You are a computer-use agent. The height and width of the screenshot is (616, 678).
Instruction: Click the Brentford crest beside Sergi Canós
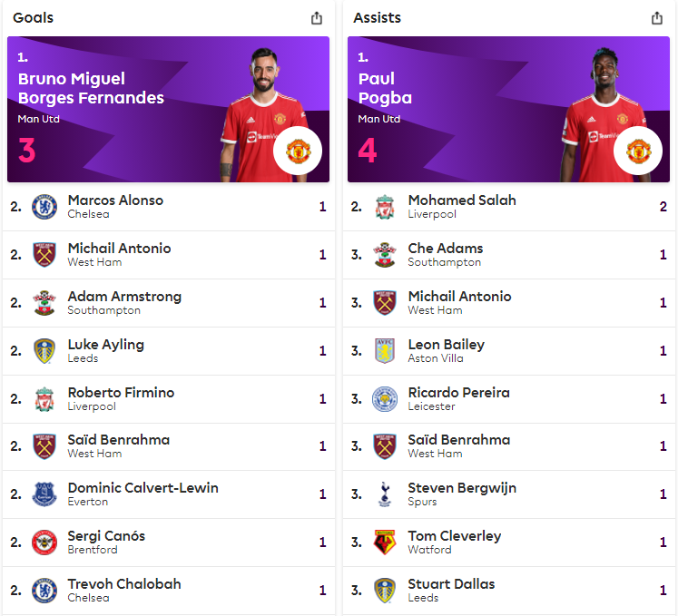pos(44,543)
